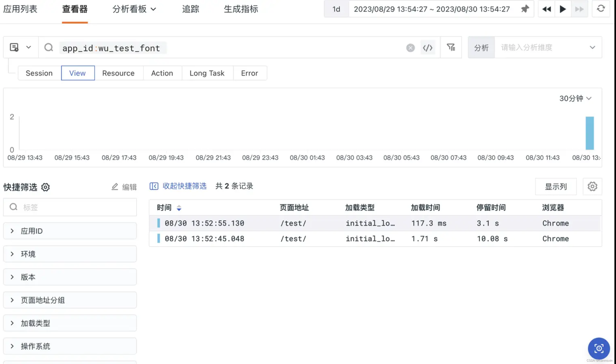
Task: Pin the current time range
Action: pos(525,9)
